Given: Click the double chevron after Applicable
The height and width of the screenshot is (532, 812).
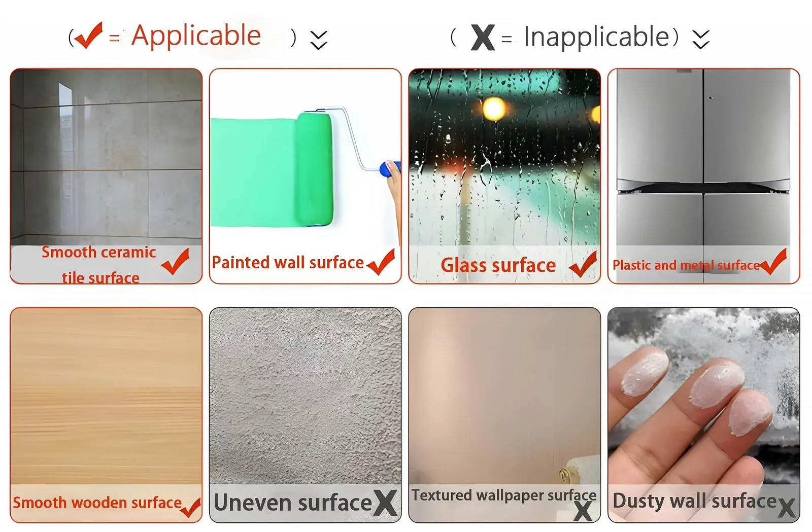Looking at the screenshot, I should (x=319, y=40).
